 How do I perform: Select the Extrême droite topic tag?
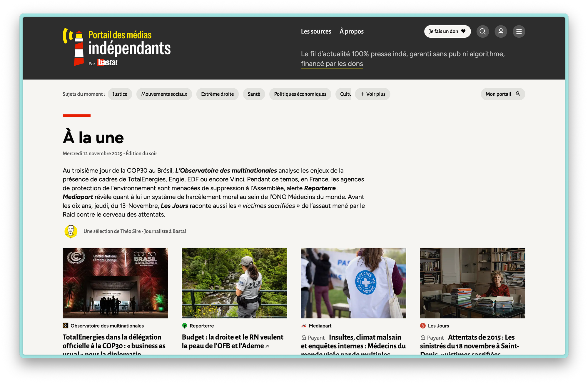[x=218, y=94]
